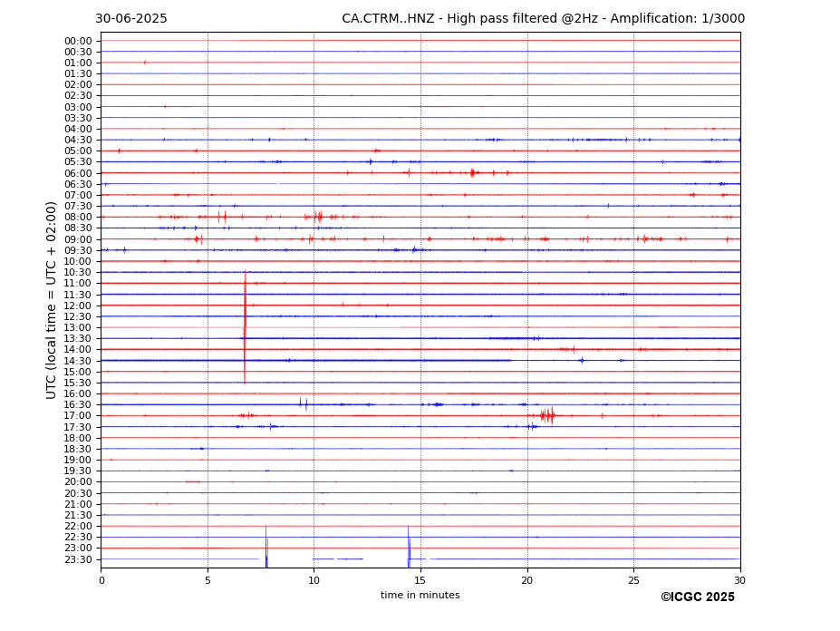The image size is (840, 631).
Task: Click the x-axis tick label 25
Action: (633, 580)
